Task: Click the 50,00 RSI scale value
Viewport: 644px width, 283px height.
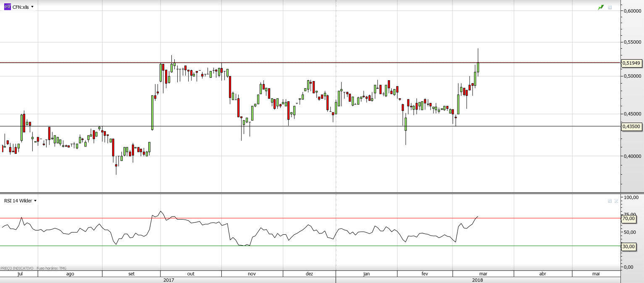Action: click(x=630, y=232)
